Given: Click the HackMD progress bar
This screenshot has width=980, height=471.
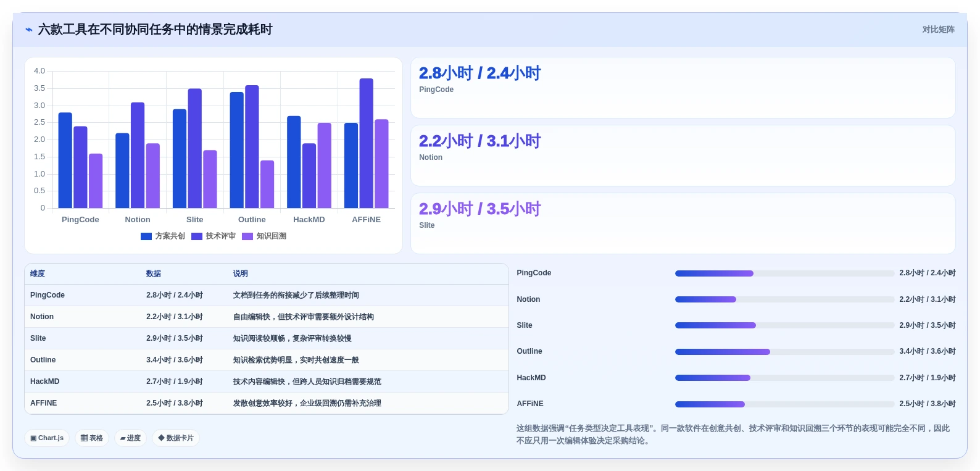Looking at the screenshot, I should click(784, 378).
